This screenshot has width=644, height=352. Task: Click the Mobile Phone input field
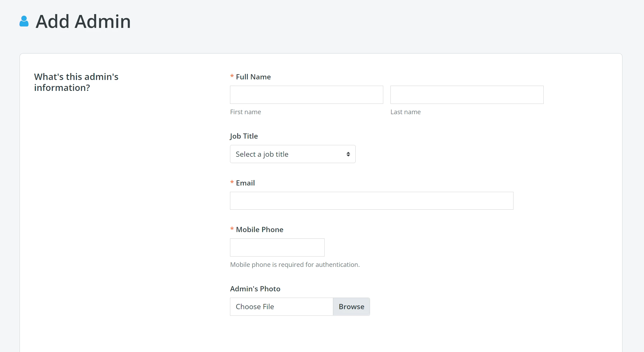tap(277, 247)
